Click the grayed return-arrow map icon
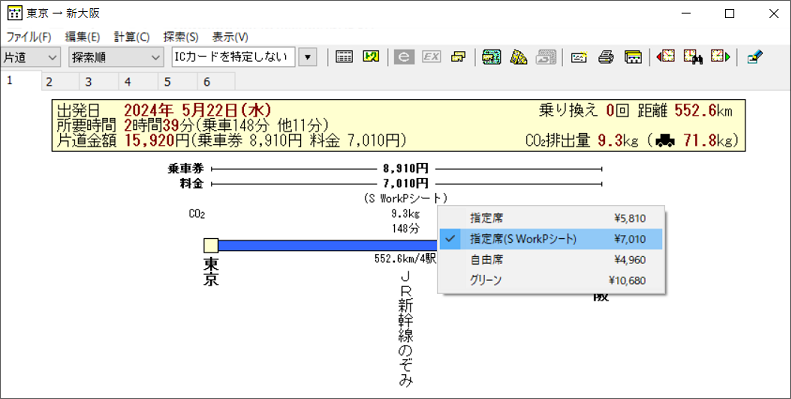 click(546, 57)
